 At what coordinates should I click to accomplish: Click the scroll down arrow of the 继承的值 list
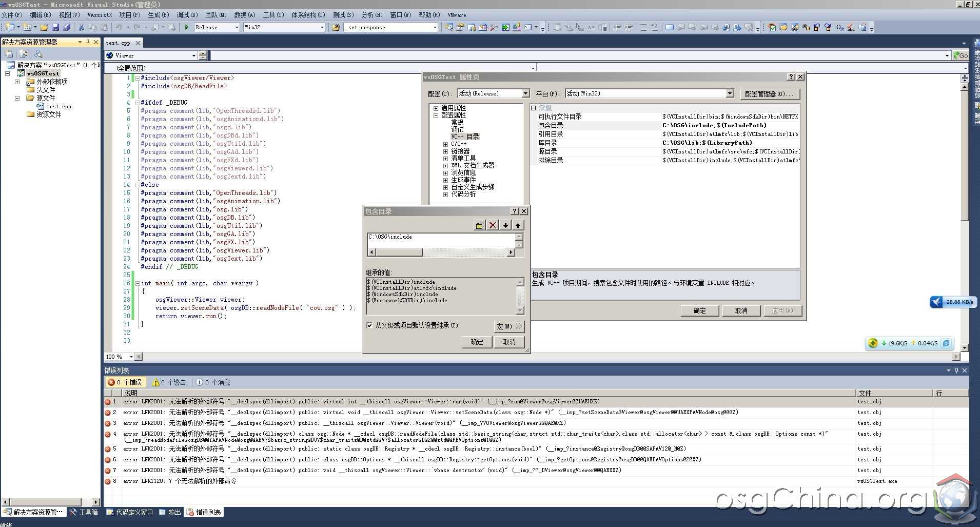point(520,310)
